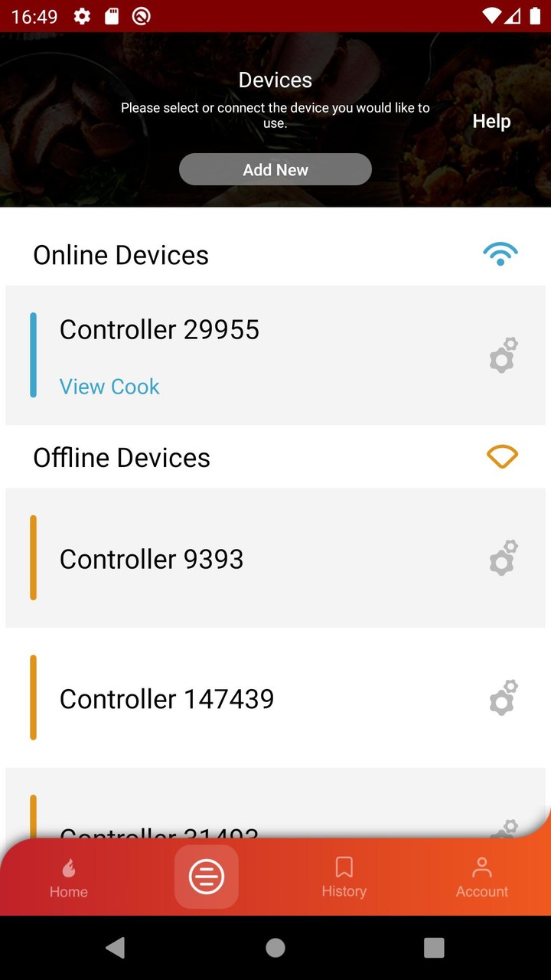Viewport: 551px width, 980px height.
Task: Tap the Online Devices wifi icon
Action: pos(500,254)
